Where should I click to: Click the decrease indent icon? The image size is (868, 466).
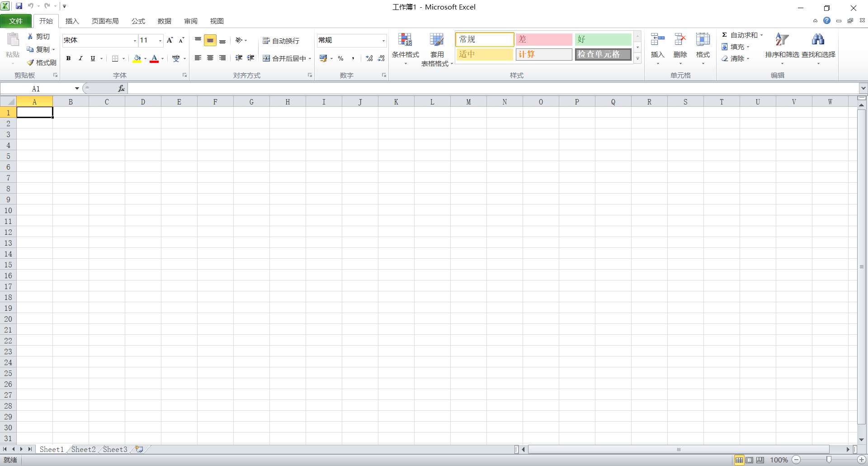pos(239,58)
